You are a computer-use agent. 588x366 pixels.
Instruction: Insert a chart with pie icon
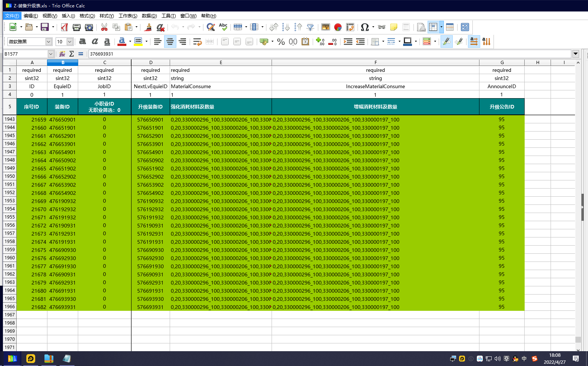click(338, 27)
